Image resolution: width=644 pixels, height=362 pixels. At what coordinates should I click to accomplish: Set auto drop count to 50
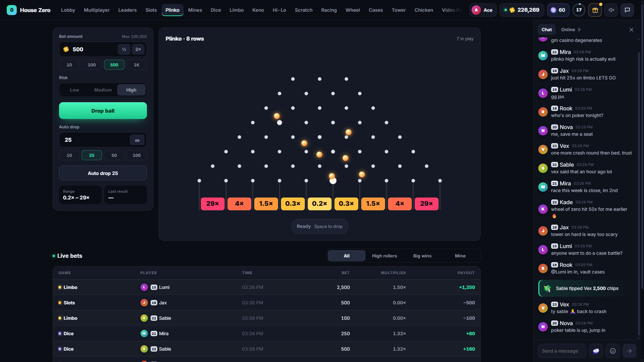coord(114,155)
